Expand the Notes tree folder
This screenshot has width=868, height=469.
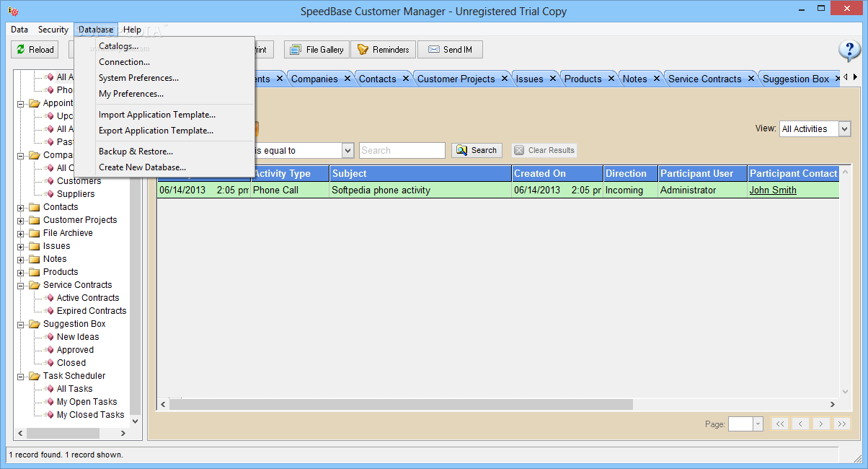tap(21, 259)
